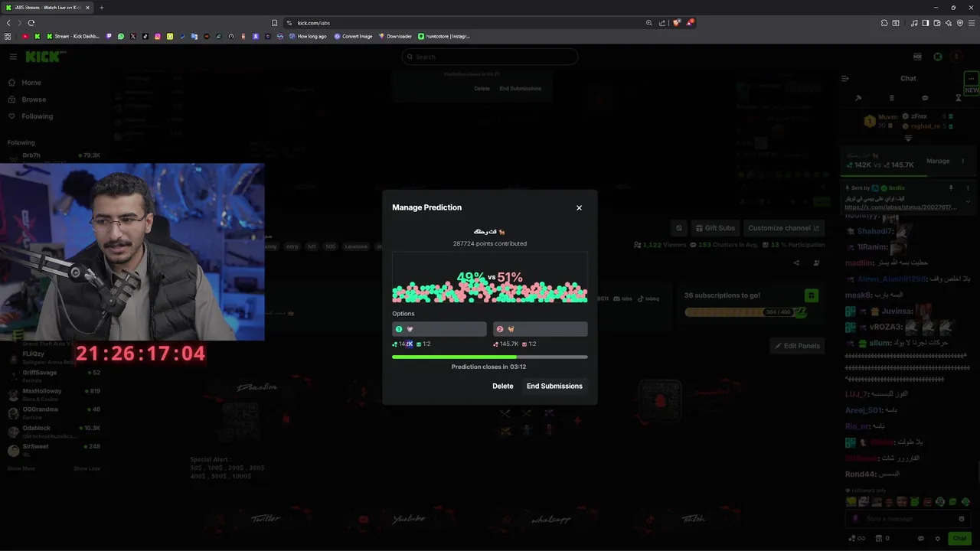Click End Submissions in Manage Prediction
Image resolution: width=980 pixels, height=551 pixels.
click(x=554, y=386)
